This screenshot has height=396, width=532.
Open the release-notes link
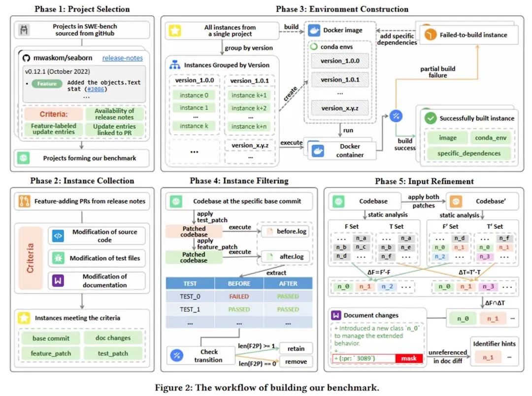(122, 58)
